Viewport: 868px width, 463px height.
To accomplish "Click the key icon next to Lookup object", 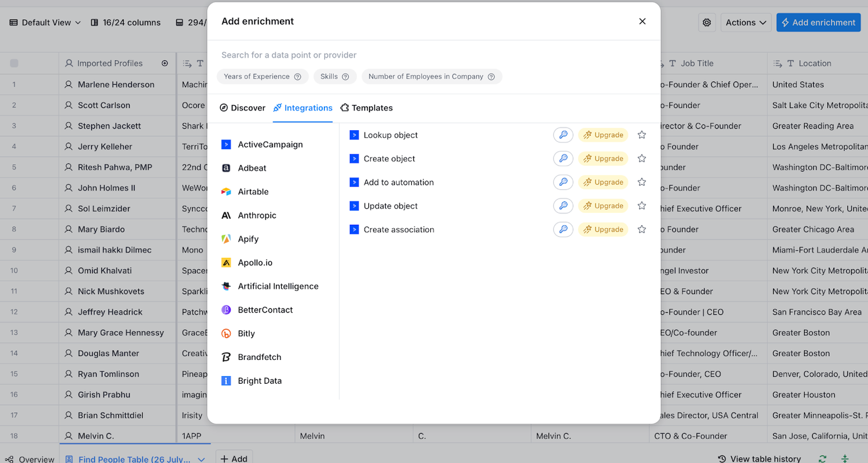I will click(x=563, y=135).
